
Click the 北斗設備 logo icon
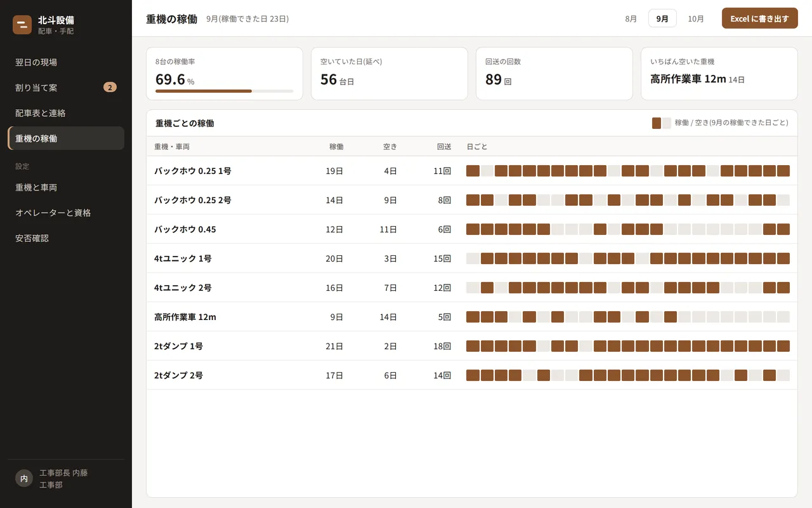tap(22, 25)
